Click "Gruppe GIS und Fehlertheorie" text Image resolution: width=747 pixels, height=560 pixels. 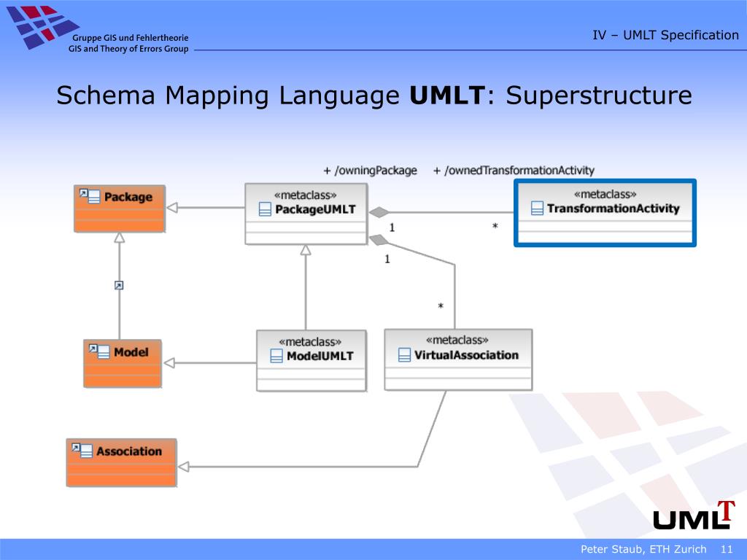(x=130, y=38)
